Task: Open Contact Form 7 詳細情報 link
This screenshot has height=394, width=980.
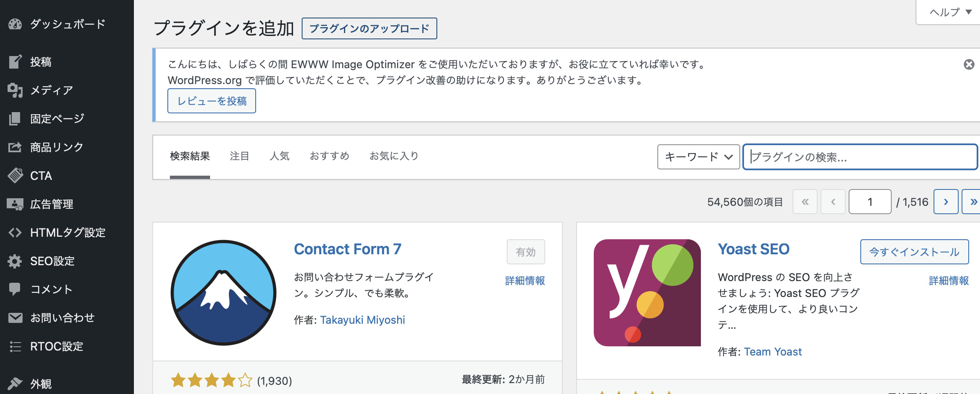Action: (525, 281)
